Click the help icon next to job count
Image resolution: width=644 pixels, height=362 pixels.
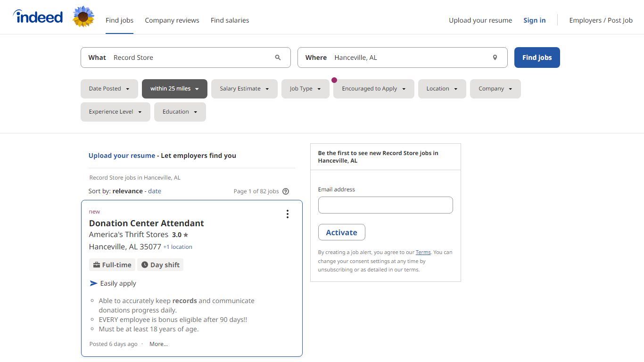(x=286, y=191)
